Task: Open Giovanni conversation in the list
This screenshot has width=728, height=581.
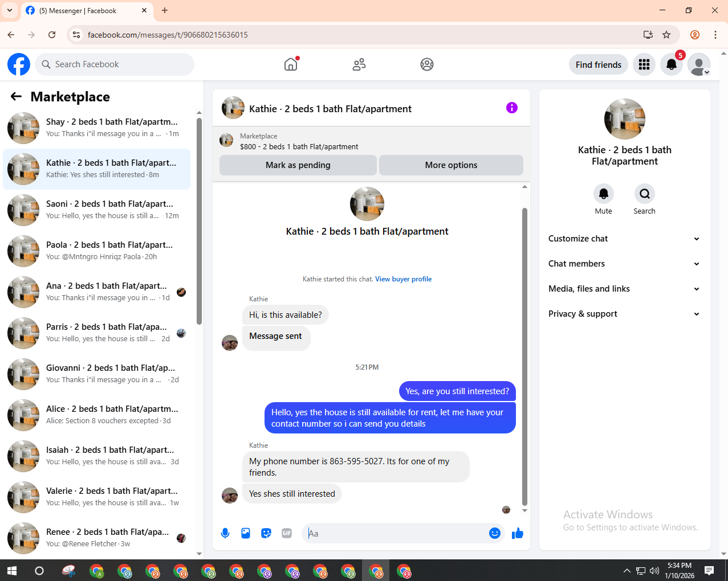Action: pyautogui.click(x=97, y=374)
